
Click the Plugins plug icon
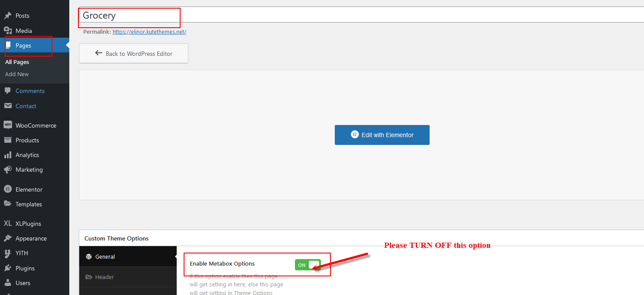[8, 268]
